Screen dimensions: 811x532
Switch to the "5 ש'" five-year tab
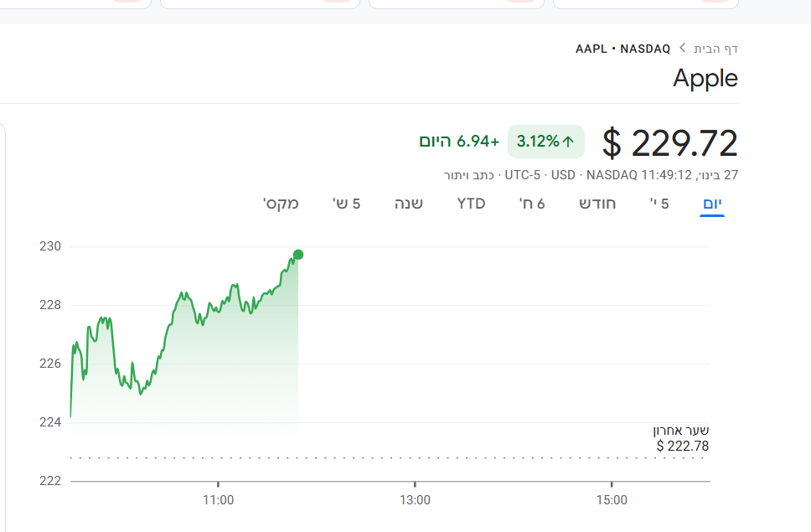[346, 204]
